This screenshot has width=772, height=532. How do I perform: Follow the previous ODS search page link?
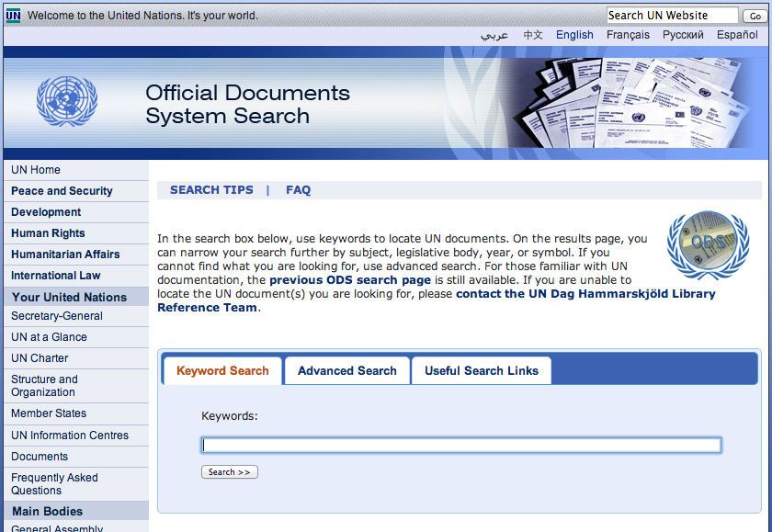coord(350,280)
